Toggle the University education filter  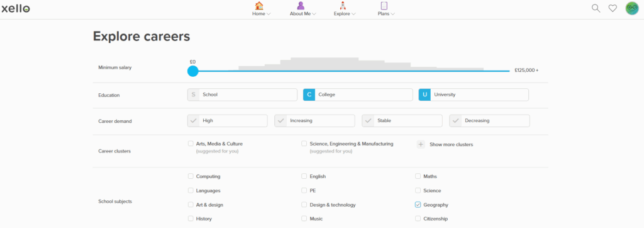point(474,94)
